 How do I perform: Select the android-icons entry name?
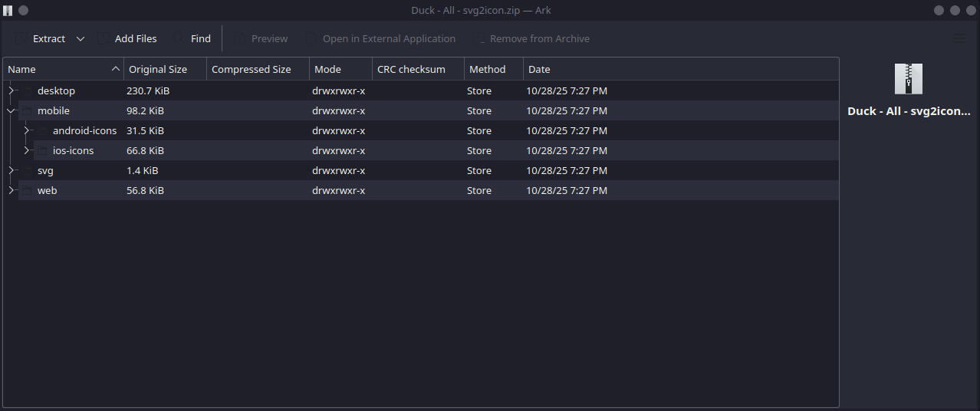point(84,130)
